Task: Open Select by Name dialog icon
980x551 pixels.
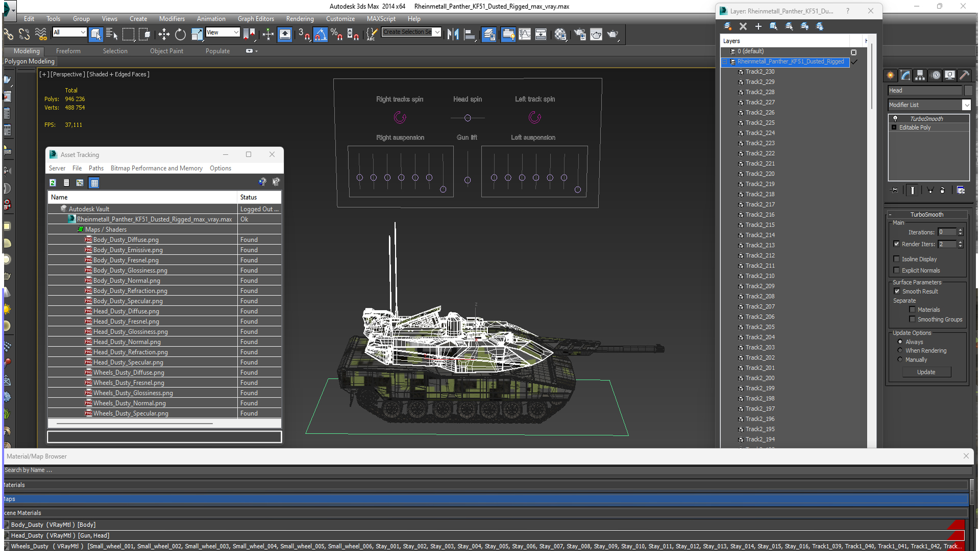Action: point(112,34)
